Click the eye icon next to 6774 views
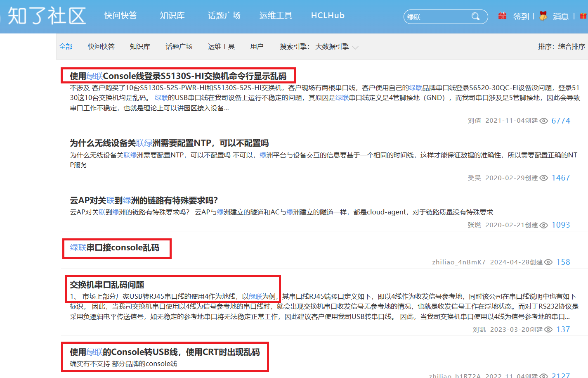The width and height of the screenshot is (588, 378). coord(544,121)
